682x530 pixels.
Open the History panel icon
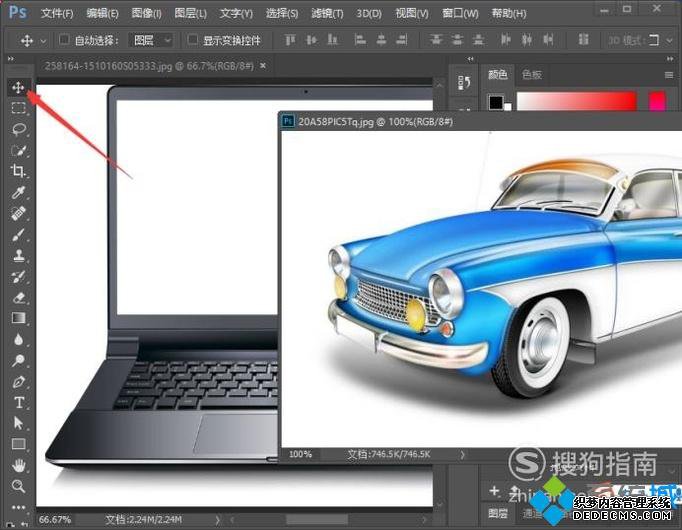click(464, 82)
